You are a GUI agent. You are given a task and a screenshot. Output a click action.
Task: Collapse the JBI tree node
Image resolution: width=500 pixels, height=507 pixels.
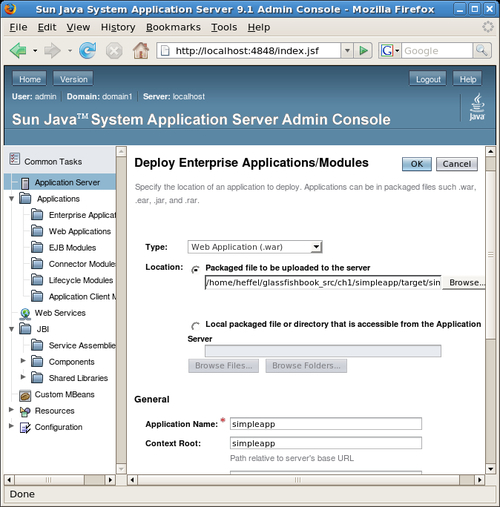point(12,329)
